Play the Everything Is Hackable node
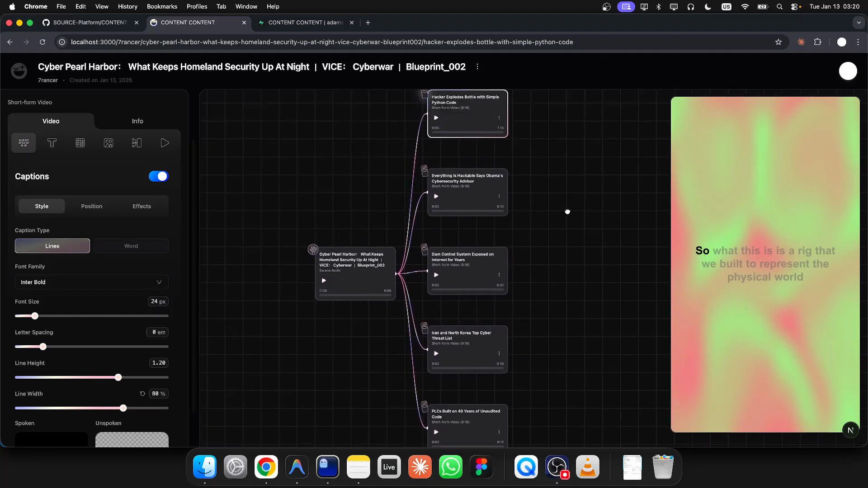This screenshot has width=868, height=488. point(436,196)
